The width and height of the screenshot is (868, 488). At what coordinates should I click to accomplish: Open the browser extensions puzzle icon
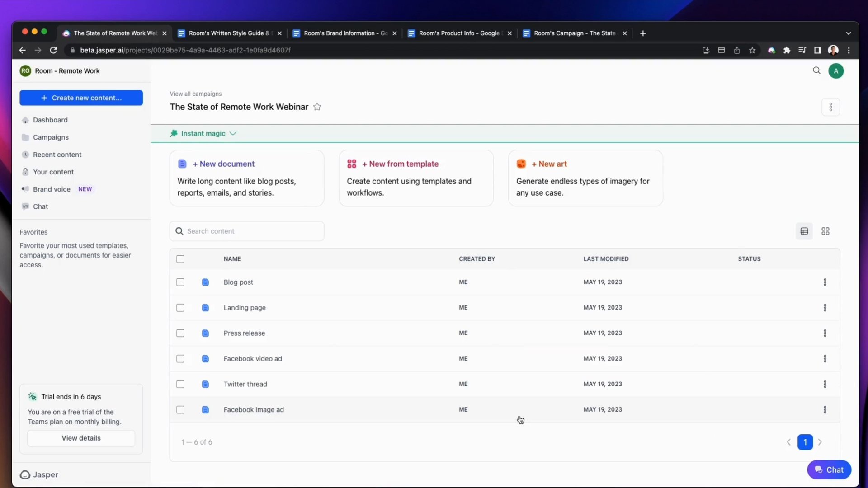pos(787,50)
